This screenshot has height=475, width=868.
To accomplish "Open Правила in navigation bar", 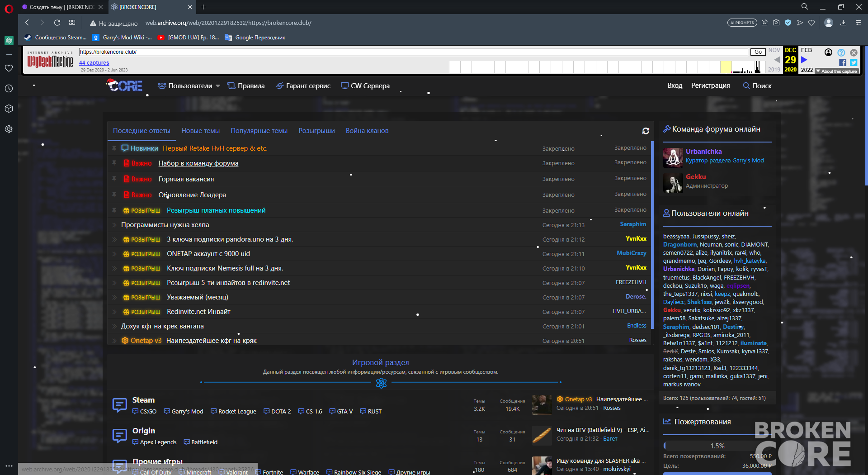I will coord(246,86).
